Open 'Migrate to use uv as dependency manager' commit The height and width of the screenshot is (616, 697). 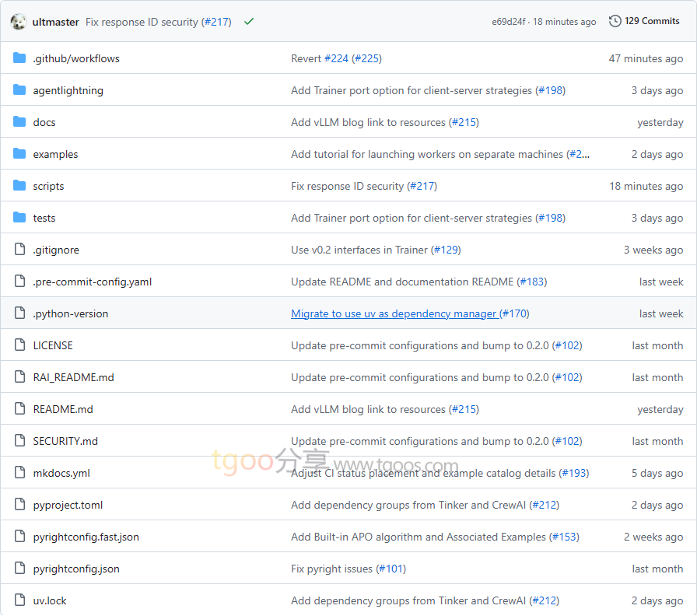coord(394,313)
